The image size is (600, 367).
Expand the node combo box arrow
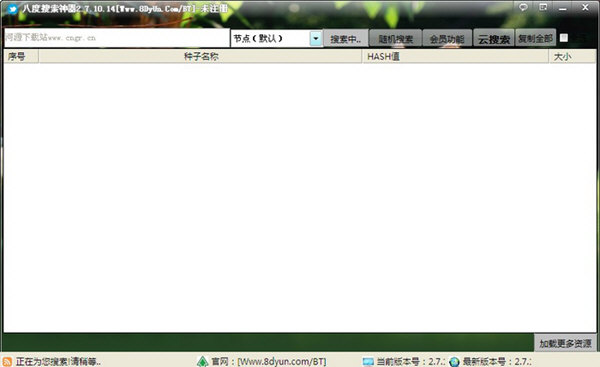tap(316, 39)
